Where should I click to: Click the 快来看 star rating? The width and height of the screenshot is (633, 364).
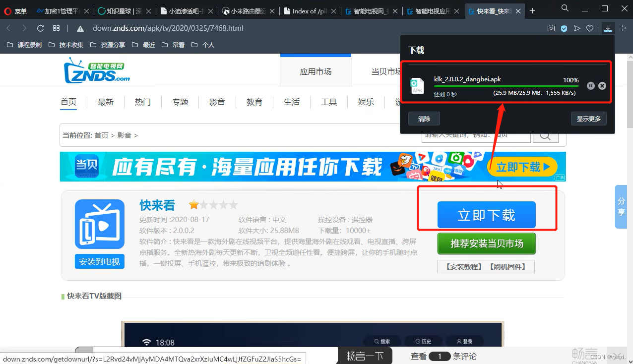[213, 205]
